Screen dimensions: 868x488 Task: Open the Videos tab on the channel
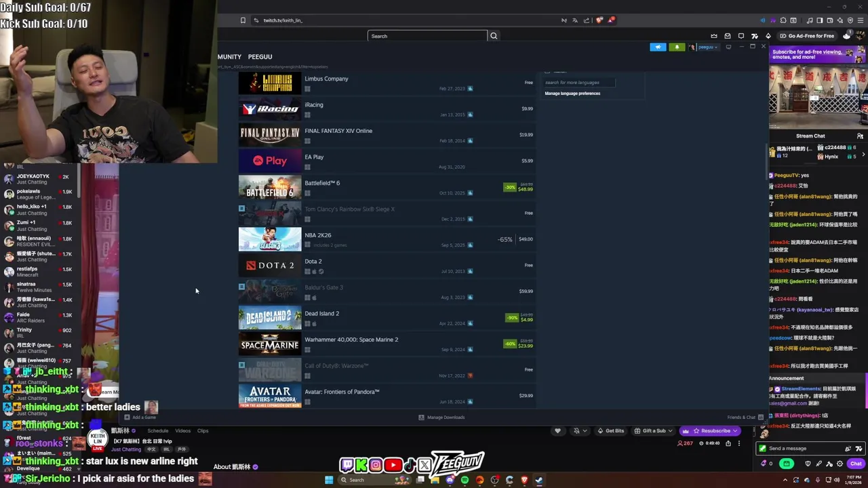point(183,430)
